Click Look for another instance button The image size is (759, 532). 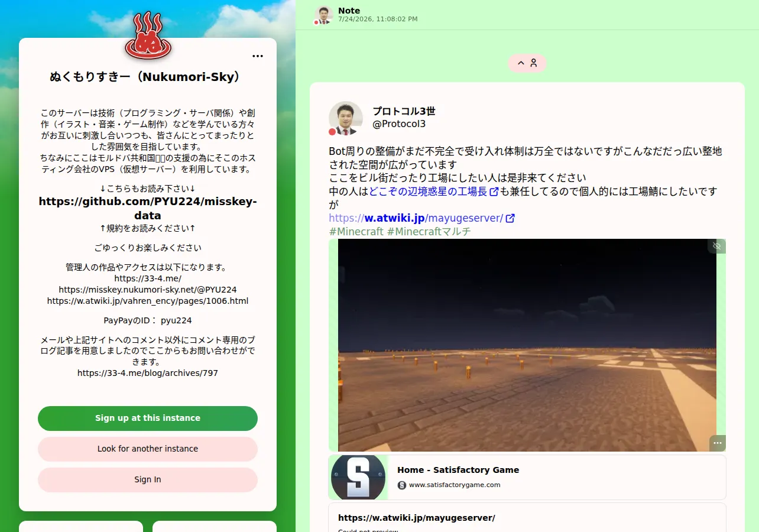(148, 449)
